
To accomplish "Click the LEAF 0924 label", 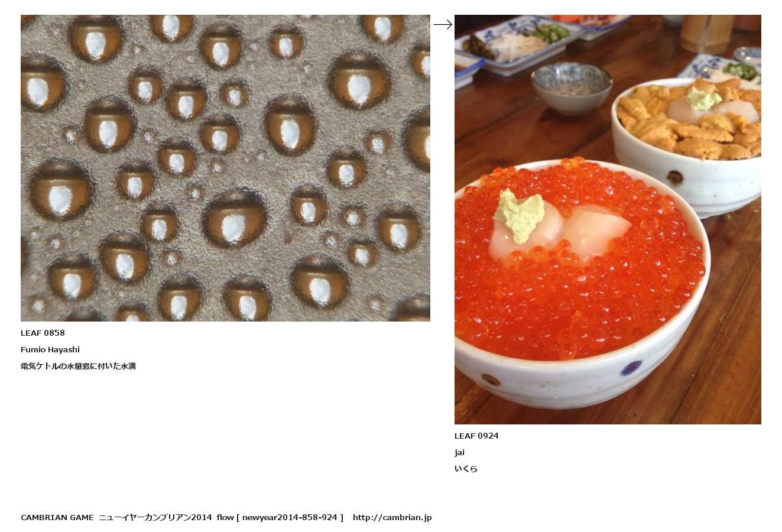I will click(476, 436).
